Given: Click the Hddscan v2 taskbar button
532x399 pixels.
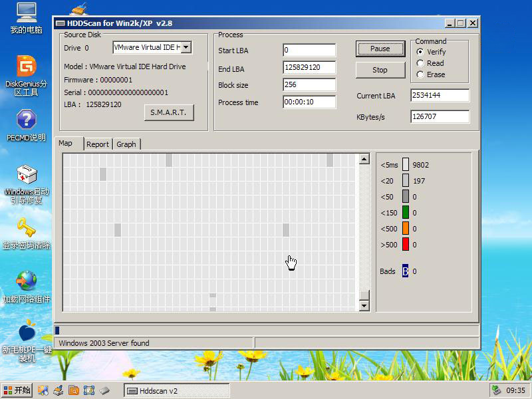Looking at the screenshot, I should tap(176, 391).
